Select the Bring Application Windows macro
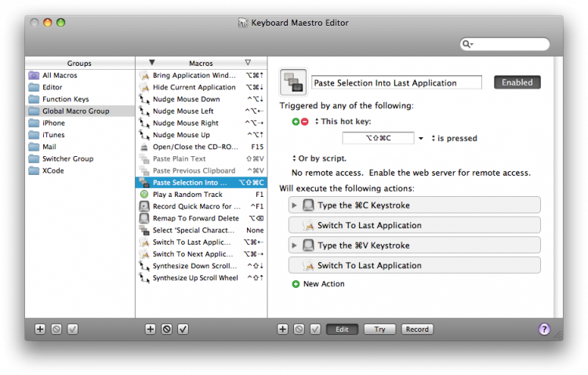 pos(201,75)
